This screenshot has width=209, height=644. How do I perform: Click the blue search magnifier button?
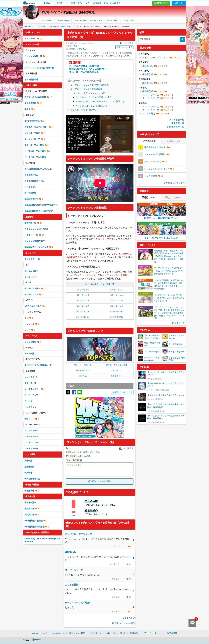tap(182, 39)
